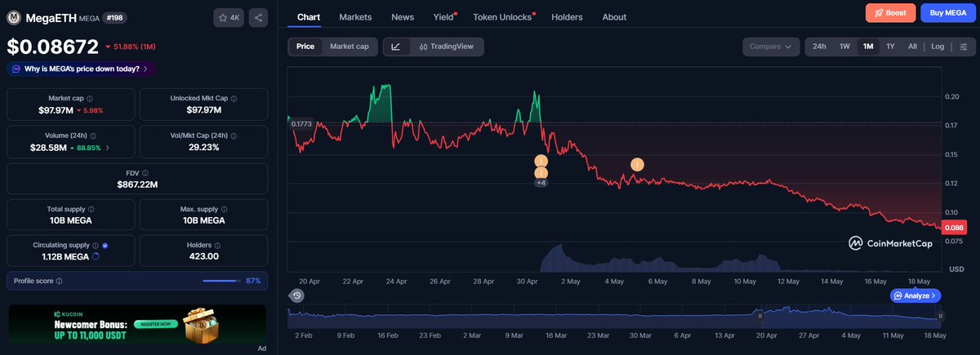Click the Profile score progress bar
The width and height of the screenshot is (980, 355).
[220, 281]
